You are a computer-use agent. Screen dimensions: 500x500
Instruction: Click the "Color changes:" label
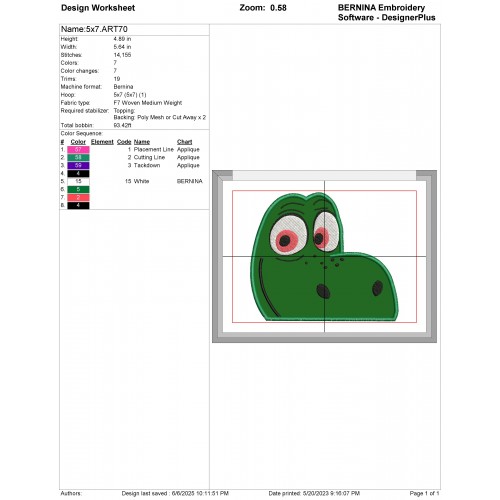(80, 71)
